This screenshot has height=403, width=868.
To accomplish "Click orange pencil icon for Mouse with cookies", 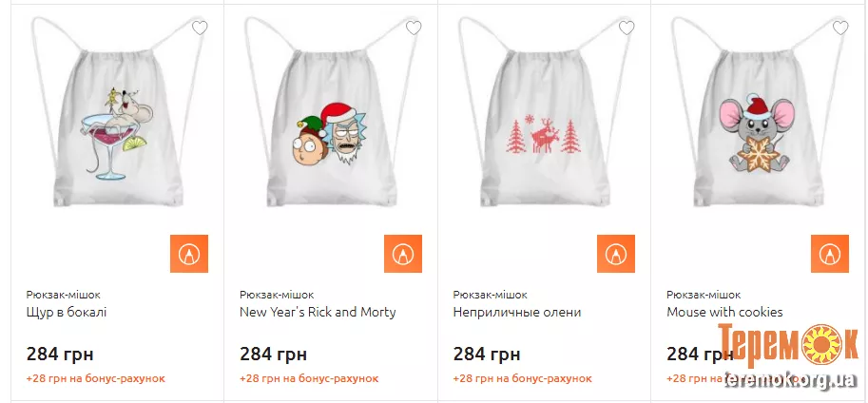I will pyautogui.click(x=830, y=254).
